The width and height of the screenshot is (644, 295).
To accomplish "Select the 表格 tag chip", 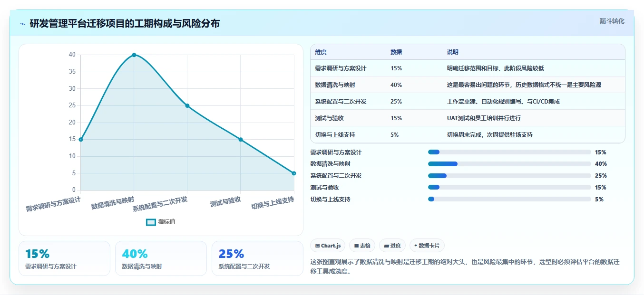I will [362, 246].
